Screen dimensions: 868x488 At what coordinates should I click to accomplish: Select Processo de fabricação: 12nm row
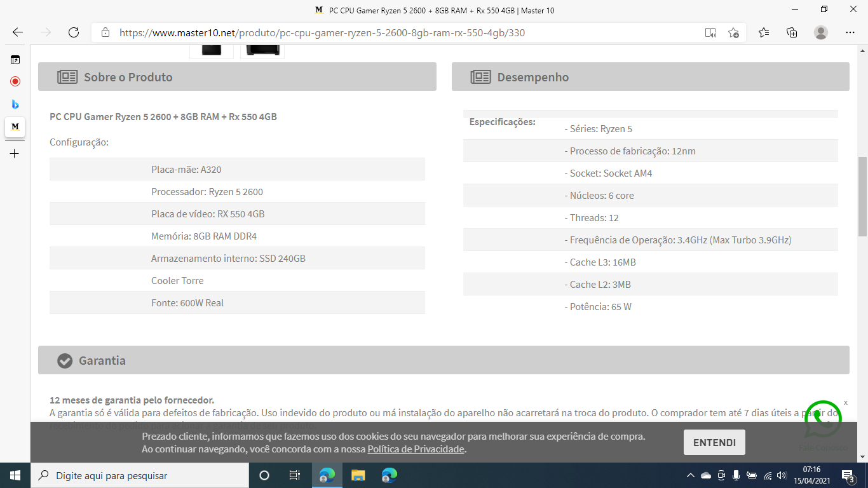(x=650, y=151)
